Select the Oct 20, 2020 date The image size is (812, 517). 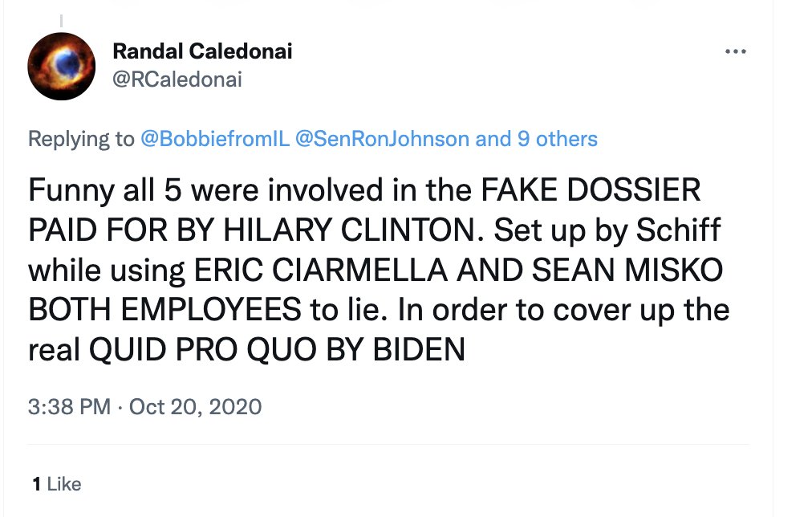pos(195,406)
